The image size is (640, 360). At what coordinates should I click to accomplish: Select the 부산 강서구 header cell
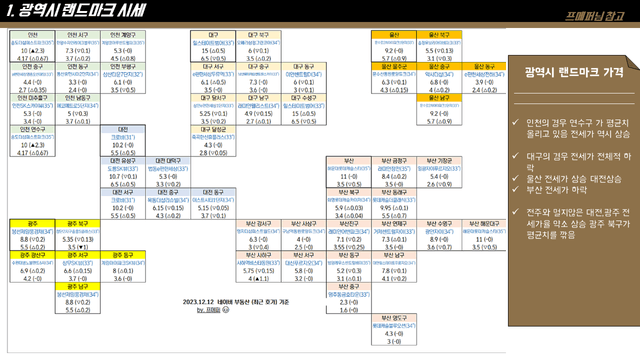pyautogui.click(x=258, y=224)
